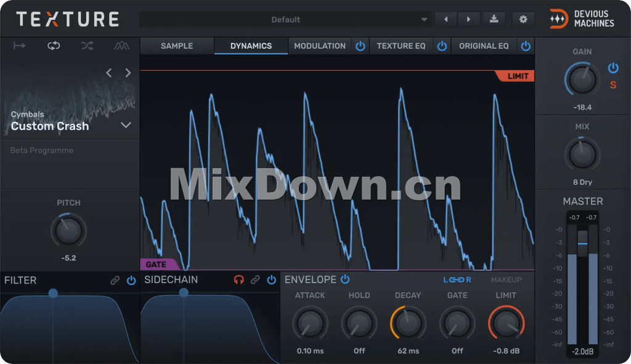The height and width of the screenshot is (364, 631).
Task: Open the Original EQ tab
Action: pyautogui.click(x=484, y=46)
